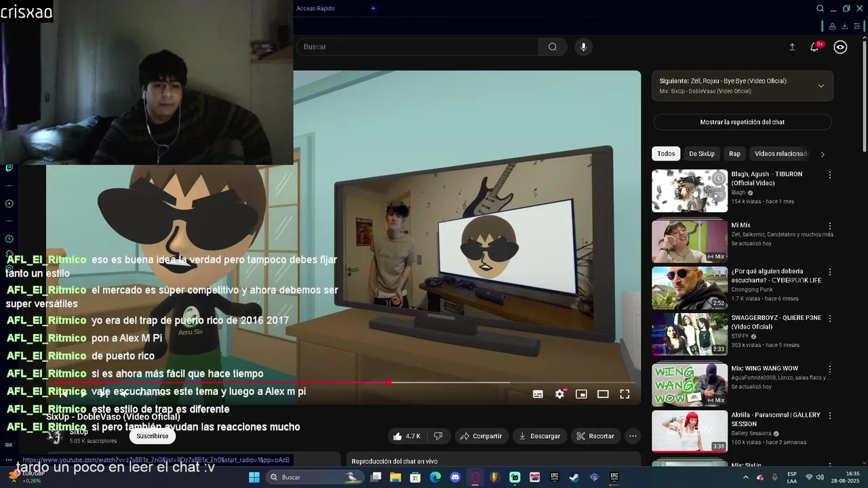The height and width of the screenshot is (488, 868).
Task: Expand the Siguiente playlist panel chevron
Action: point(821,86)
